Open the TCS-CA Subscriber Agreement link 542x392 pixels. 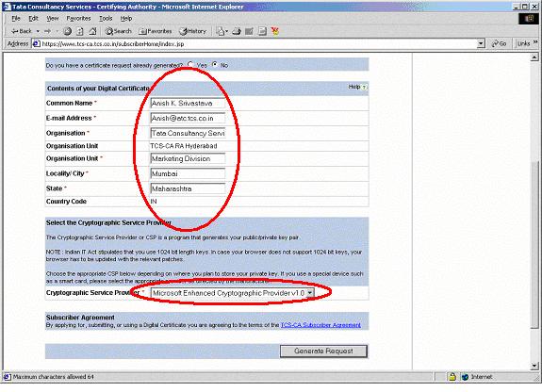tap(320, 325)
